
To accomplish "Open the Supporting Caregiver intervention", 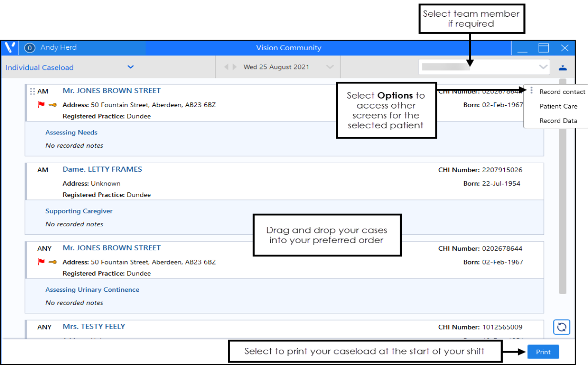I will pyautogui.click(x=79, y=211).
